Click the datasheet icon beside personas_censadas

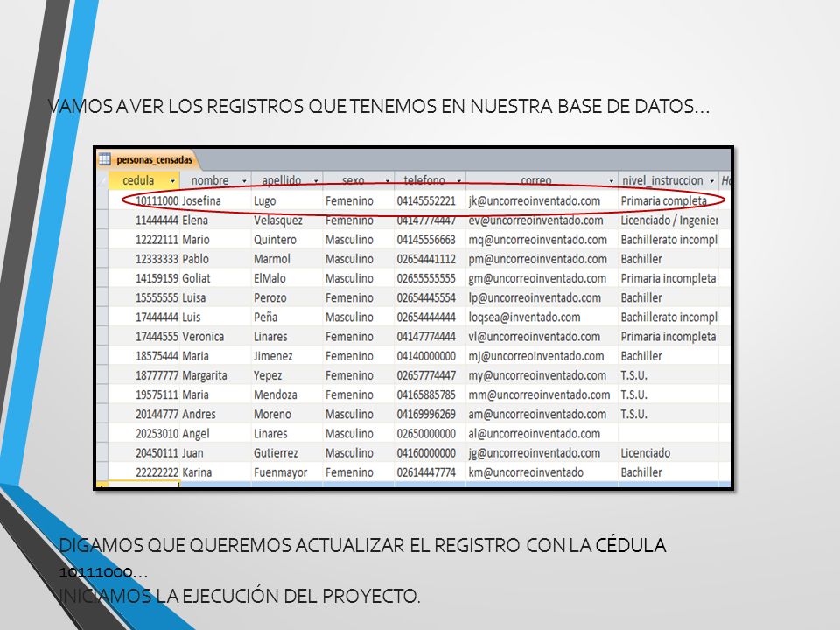[104, 159]
